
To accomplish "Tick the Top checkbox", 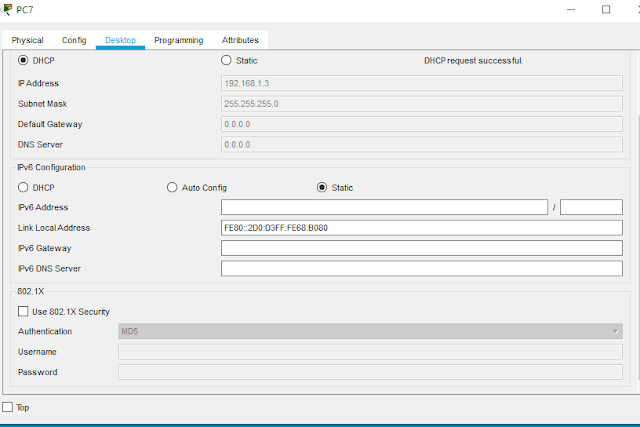I will (7, 407).
